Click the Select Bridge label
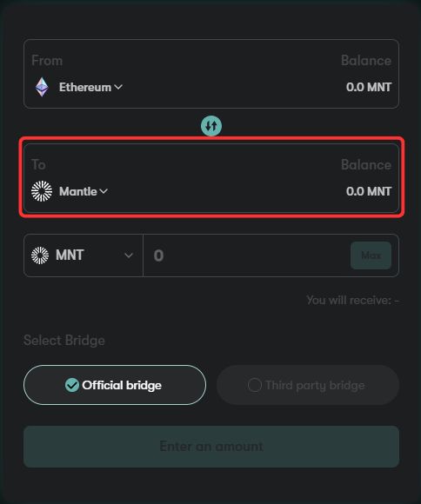The width and height of the screenshot is (421, 504). [64, 341]
